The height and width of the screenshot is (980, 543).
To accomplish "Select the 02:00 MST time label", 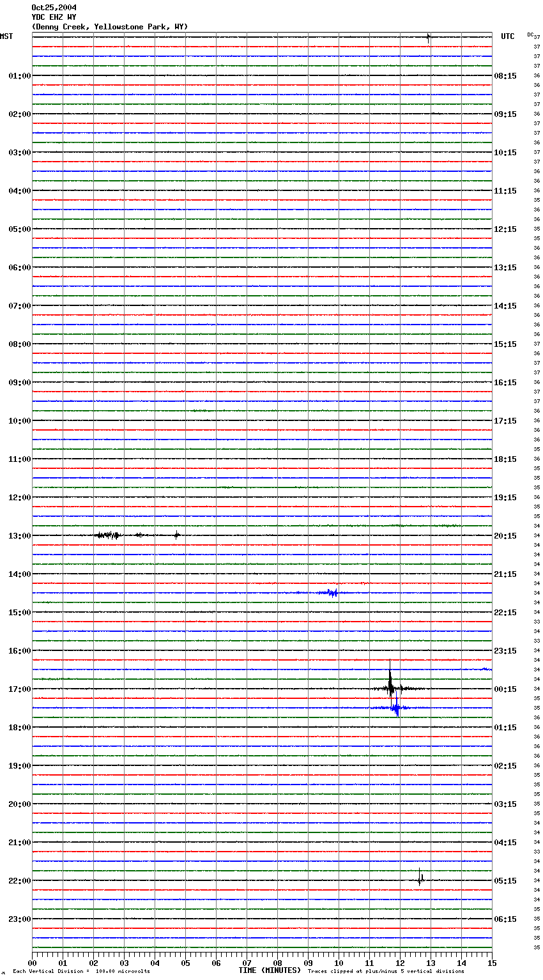I will [20, 114].
